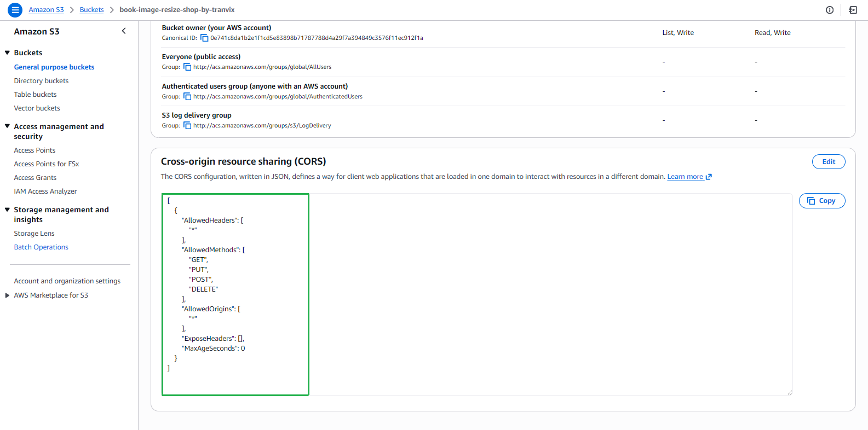
Task: Open Vector buckets
Action: [x=37, y=108]
